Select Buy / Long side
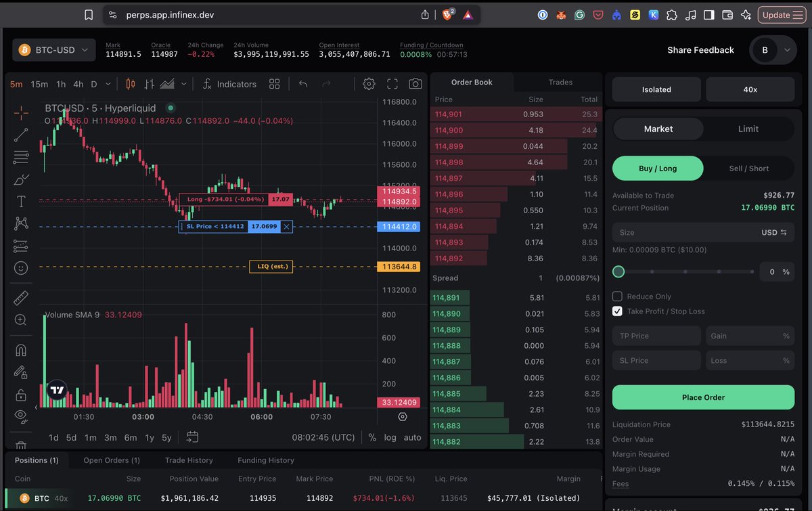This screenshot has width=812, height=511. (658, 169)
